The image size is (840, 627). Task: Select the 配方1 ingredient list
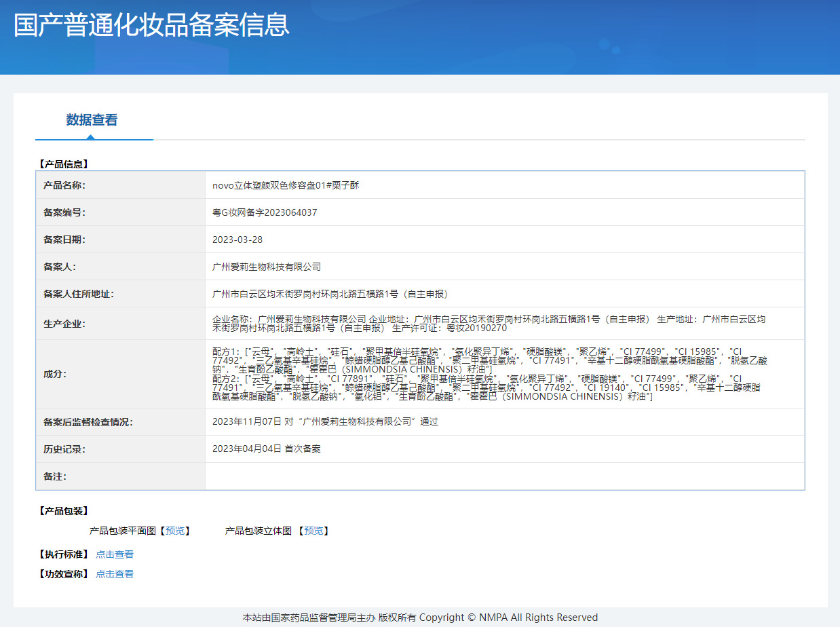click(x=490, y=360)
